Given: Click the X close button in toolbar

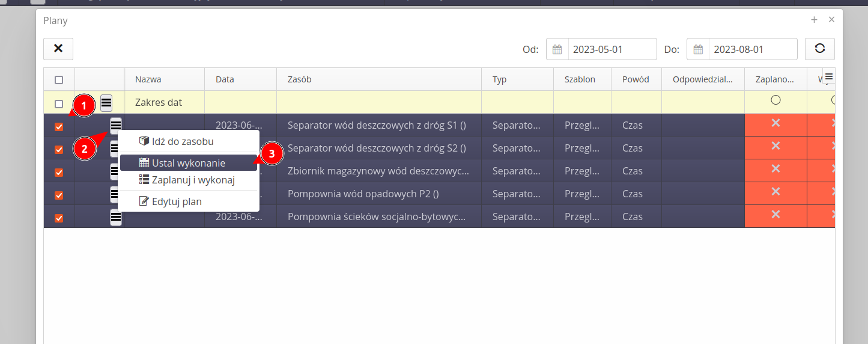Looking at the screenshot, I should click(x=58, y=49).
